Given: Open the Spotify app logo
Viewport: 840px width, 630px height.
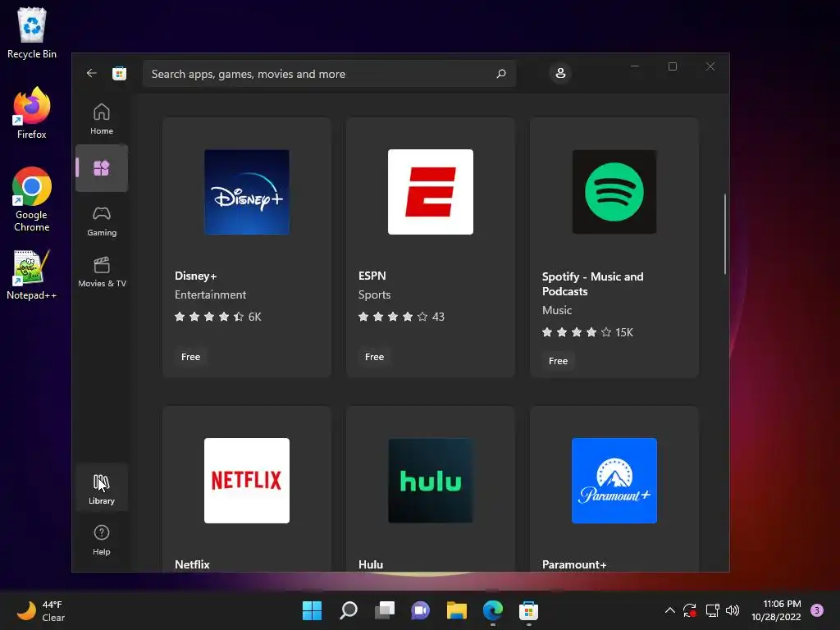Looking at the screenshot, I should [x=614, y=192].
